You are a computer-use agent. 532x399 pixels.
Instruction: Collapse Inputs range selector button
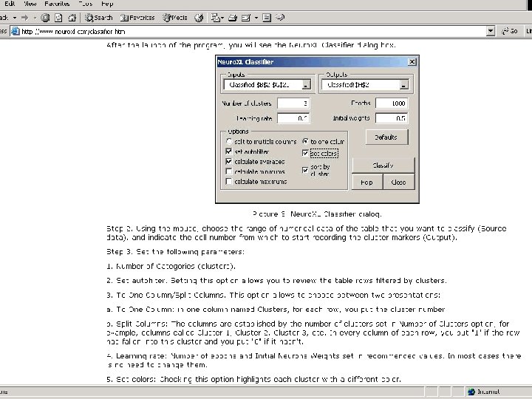(306, 85)
